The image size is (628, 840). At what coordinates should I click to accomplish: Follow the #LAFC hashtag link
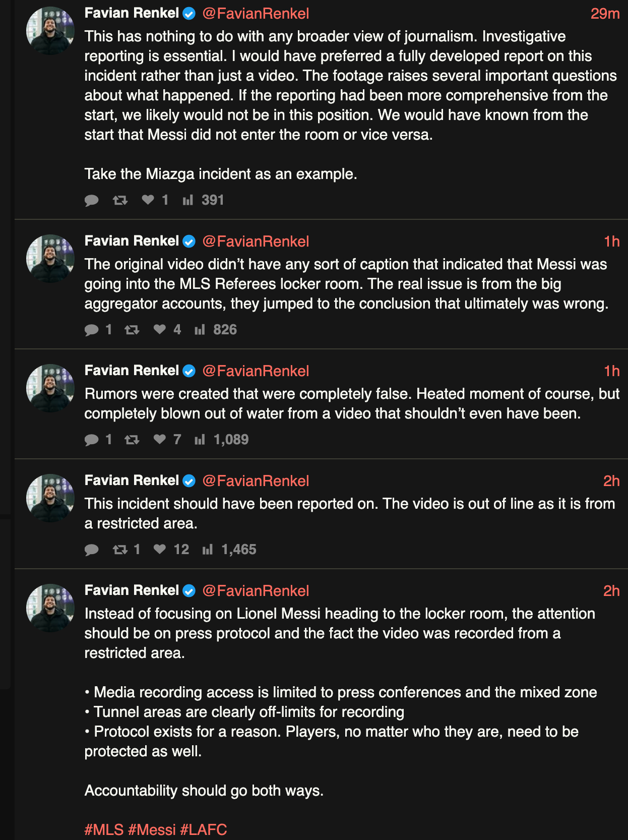coord(204,829)
